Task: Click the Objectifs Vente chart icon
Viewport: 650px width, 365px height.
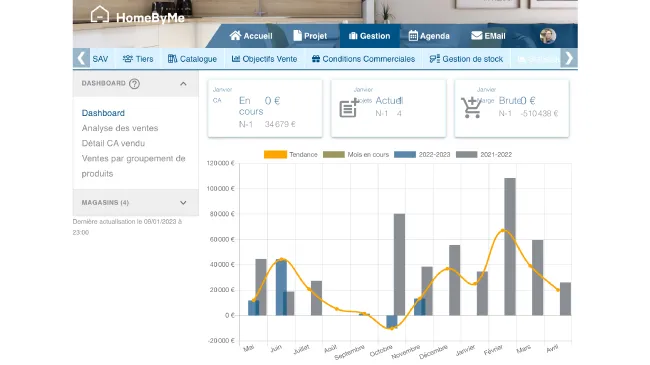Action: click(236, 59)
